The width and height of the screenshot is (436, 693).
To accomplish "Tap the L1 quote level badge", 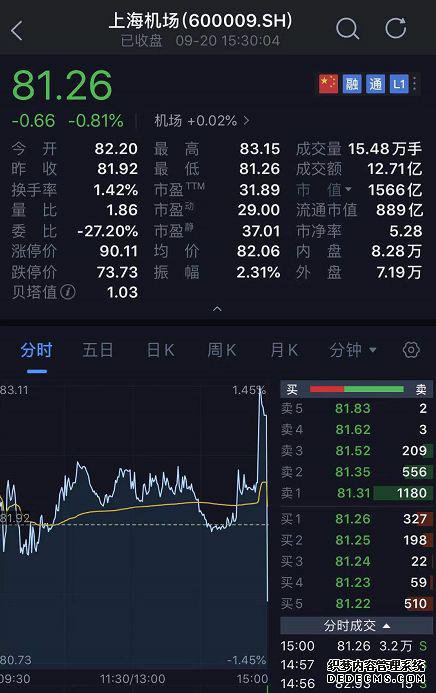I will click(x=399, y=84).
